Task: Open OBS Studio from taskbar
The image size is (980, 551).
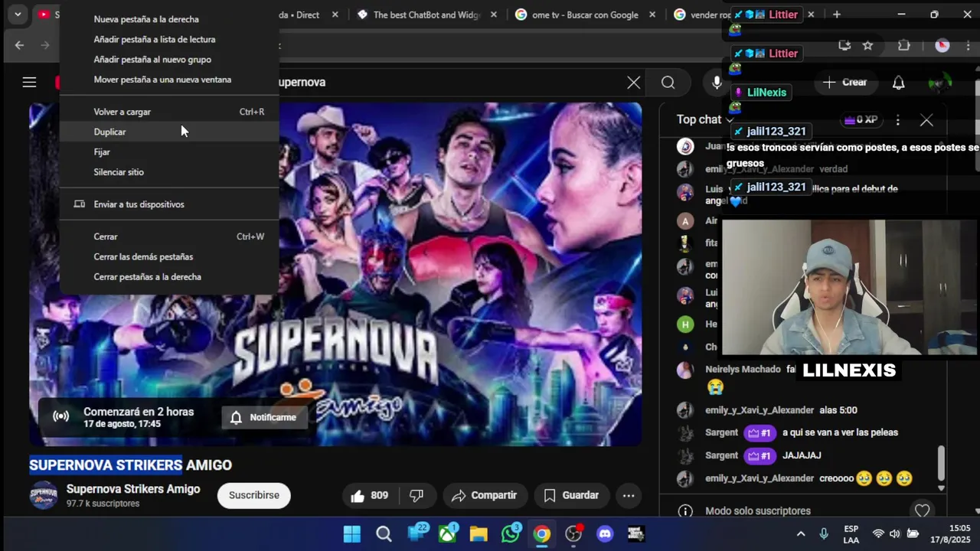Action: tap(573, 534)
